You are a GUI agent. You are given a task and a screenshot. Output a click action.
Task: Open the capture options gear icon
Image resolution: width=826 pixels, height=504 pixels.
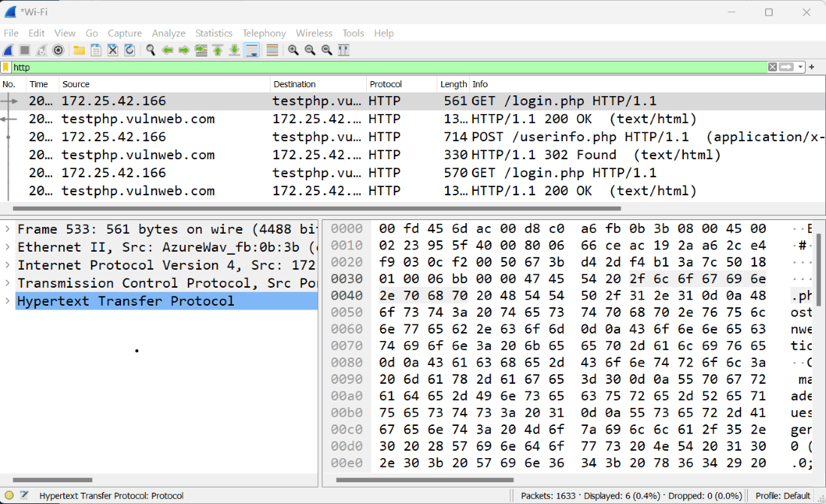(59, 50)
